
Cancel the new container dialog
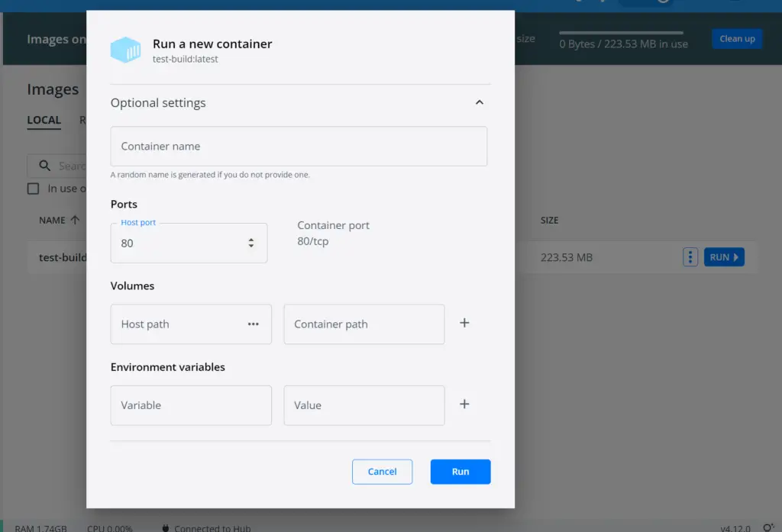tap(382, 471)
